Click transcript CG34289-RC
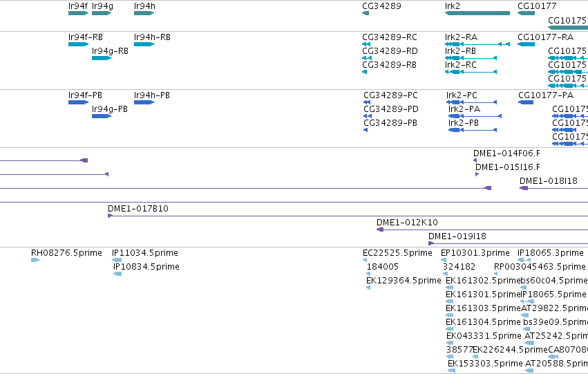The width and height of the screenshot is (588, 374). point(366,44)
